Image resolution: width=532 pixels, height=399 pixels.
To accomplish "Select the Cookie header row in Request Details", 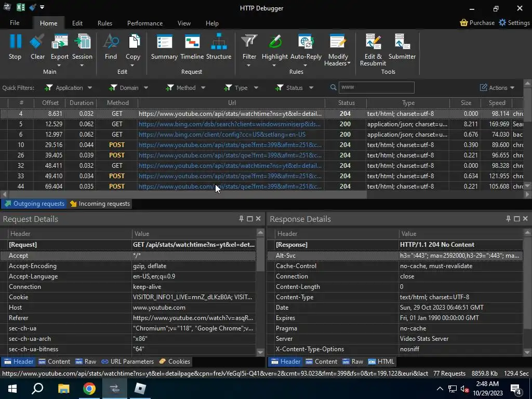I will click(128, 297).
